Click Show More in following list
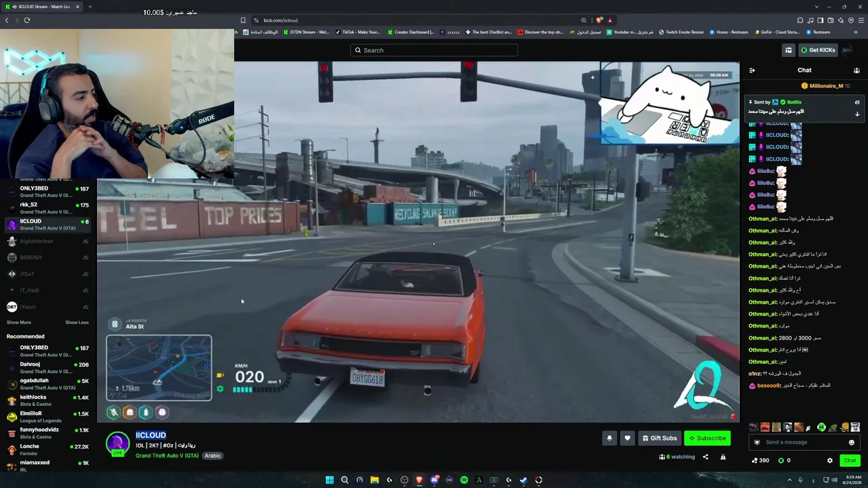 point(19,323)
